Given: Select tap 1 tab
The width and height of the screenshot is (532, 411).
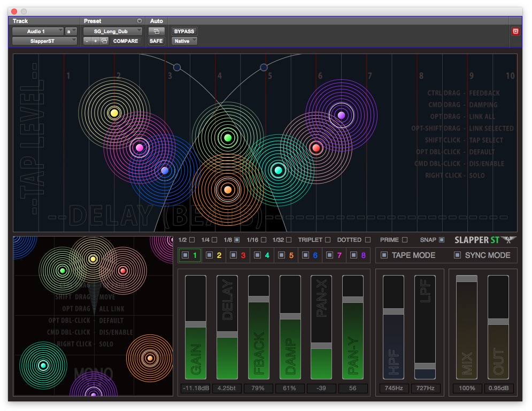Looking at the screenshot, I should click(x=190, y=255).
